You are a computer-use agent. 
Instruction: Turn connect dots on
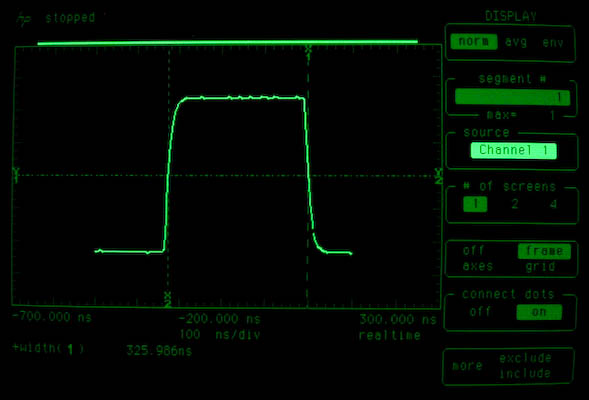[x=539, y=312]
